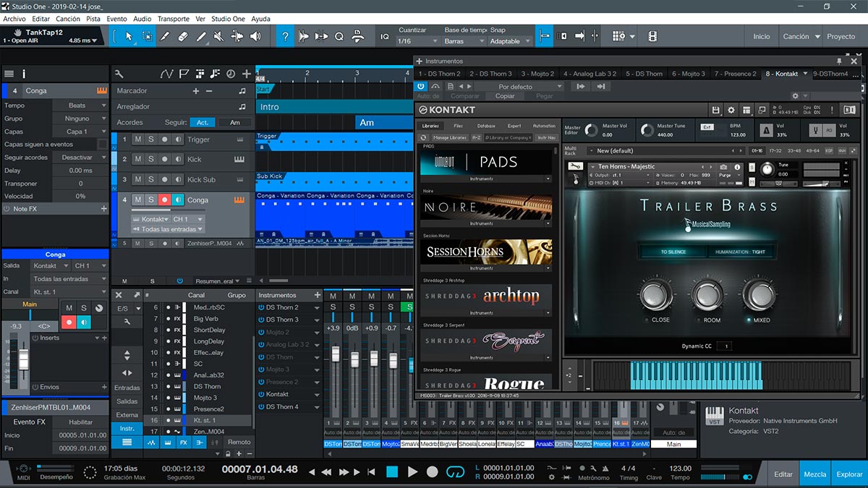Click the Session Horns library thumbnail
The image size is (868, 488).
(x=486, y=252)
